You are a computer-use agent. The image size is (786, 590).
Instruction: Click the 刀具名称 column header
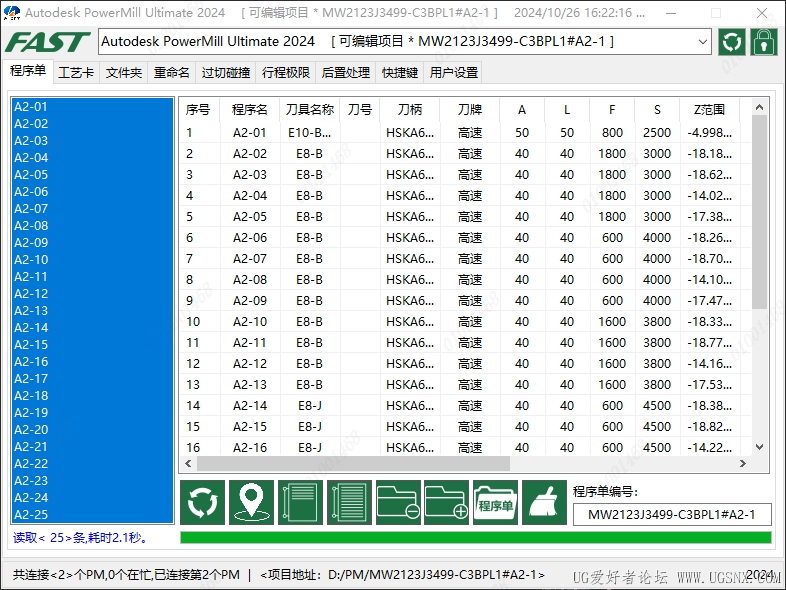[x=309, y=110]
